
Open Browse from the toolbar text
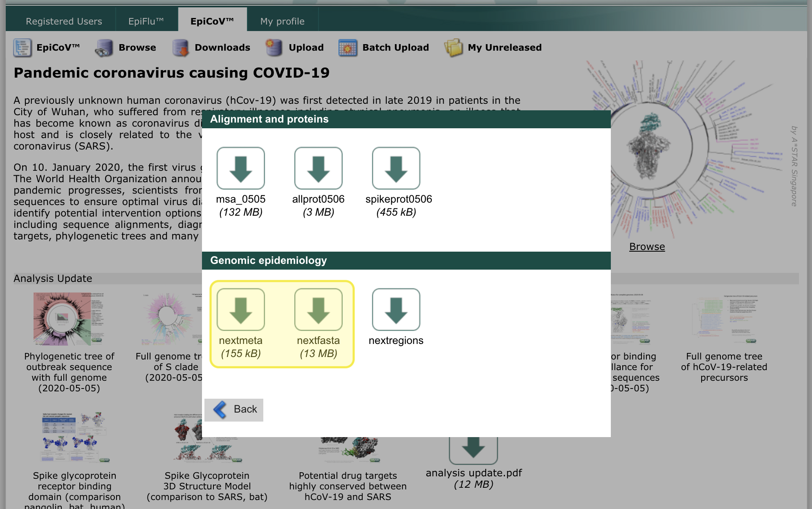(x=137, y=47)
